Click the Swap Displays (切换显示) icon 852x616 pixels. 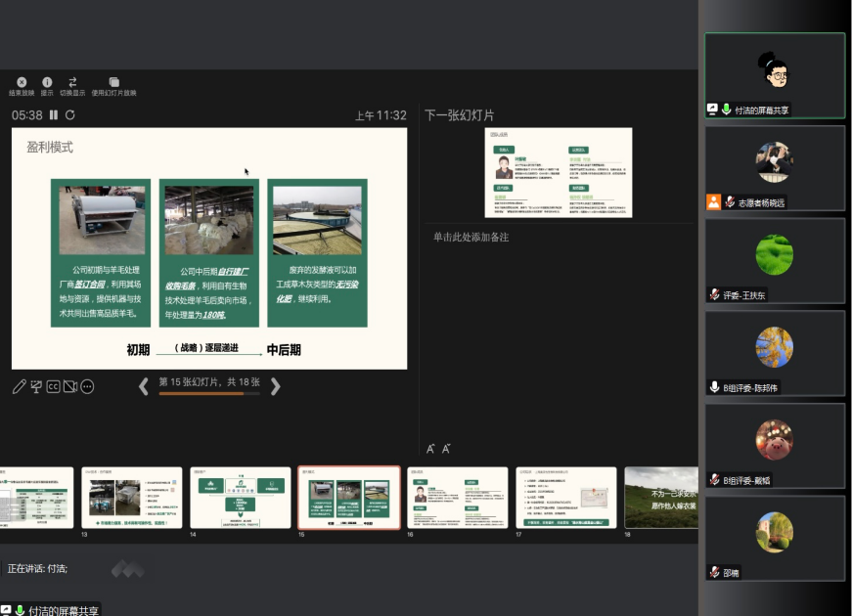click(x=72, y=82)
